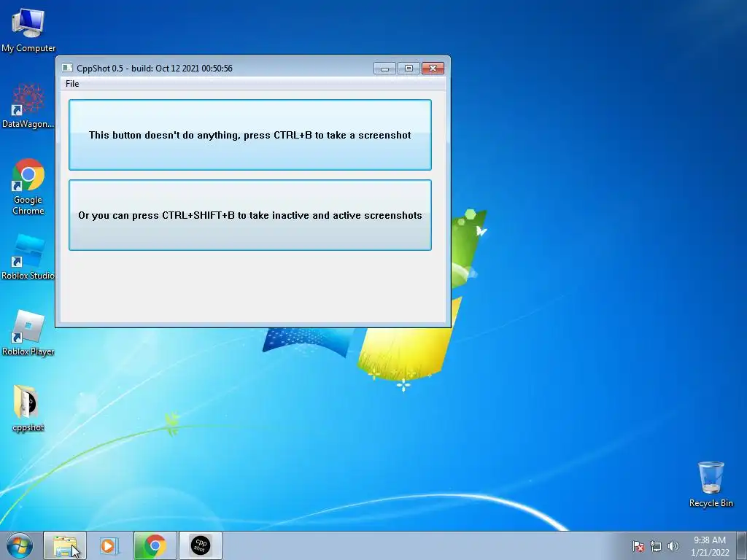This screenshot has width=747, height=560.
Task: Maximize the CppShot window
Action: tap(409, 69)
